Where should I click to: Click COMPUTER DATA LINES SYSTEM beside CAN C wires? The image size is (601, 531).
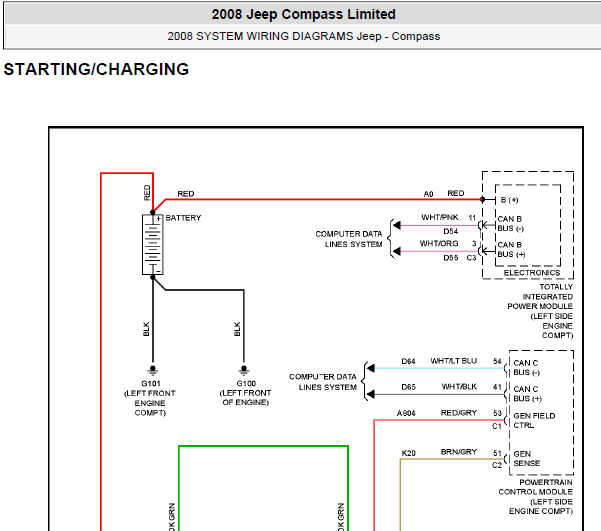point(323,382)
